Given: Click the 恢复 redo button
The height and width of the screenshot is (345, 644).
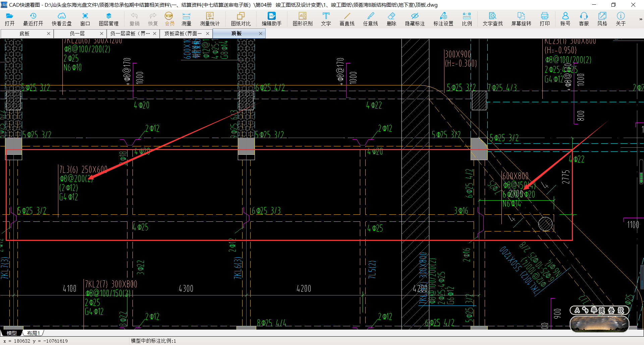Looking at the screenshot, I should [x=153, y=19].
